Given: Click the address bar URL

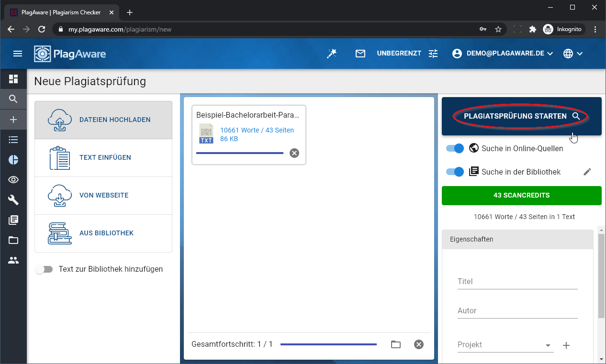Looking at the screenshot, I should [x=120, y=29].
